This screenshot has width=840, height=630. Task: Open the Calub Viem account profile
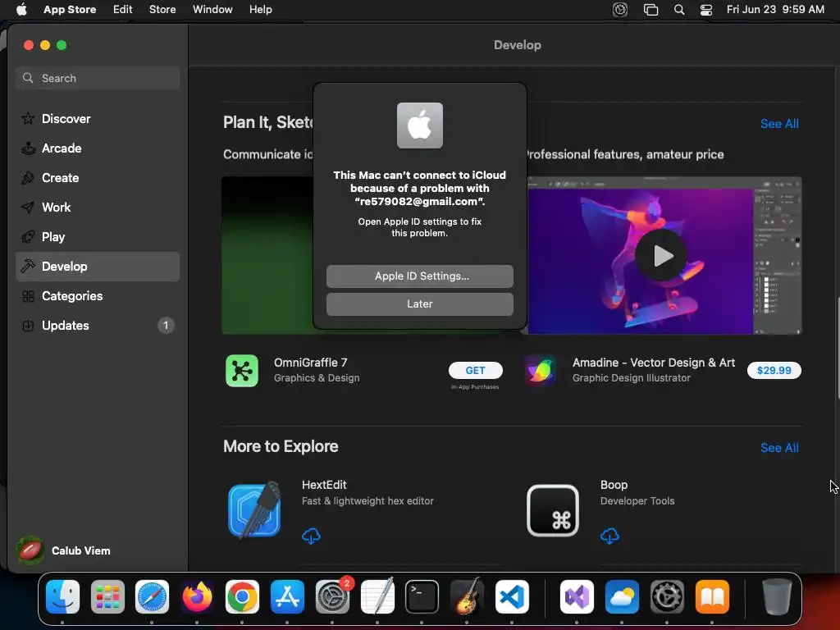[x=64, y=550]
